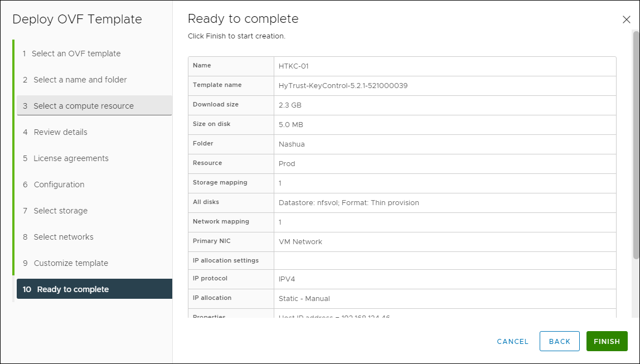
Task: Click the Back button
Action: (x=560, y=342)
